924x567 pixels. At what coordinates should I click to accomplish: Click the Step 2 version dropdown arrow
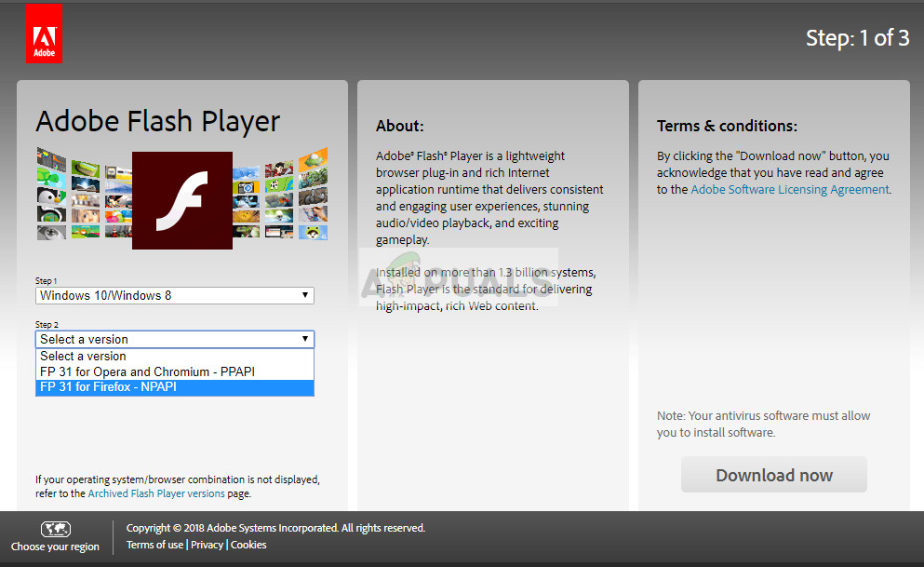coord(306,339)
